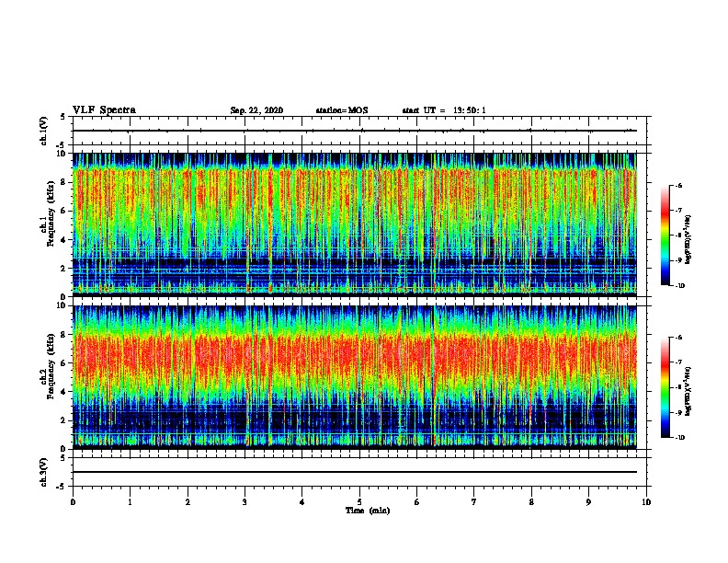Click the '-10' label on ch.2 color scale
This screenshot has width=728, height=563.
click(679, 438)
